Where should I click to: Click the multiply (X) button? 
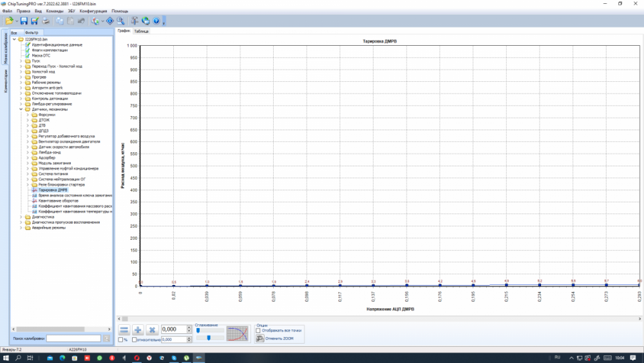click(152, 329)
